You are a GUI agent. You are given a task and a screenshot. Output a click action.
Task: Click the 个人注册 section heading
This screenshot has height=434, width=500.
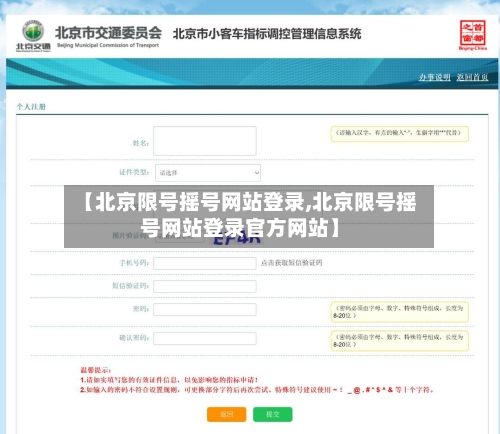click(31, 107)
